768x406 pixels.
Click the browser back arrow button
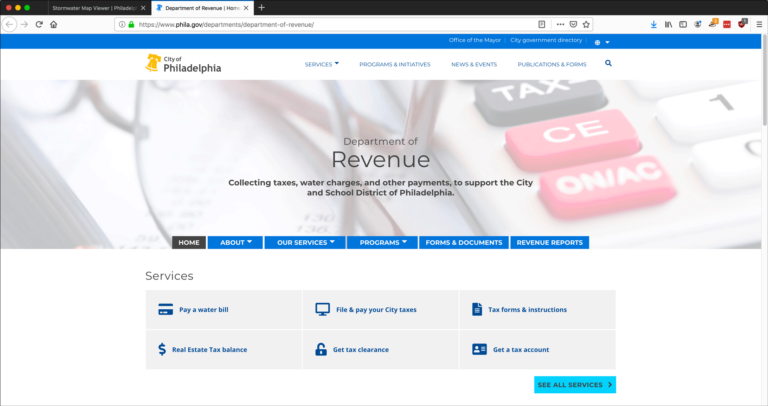click(9, 24)
